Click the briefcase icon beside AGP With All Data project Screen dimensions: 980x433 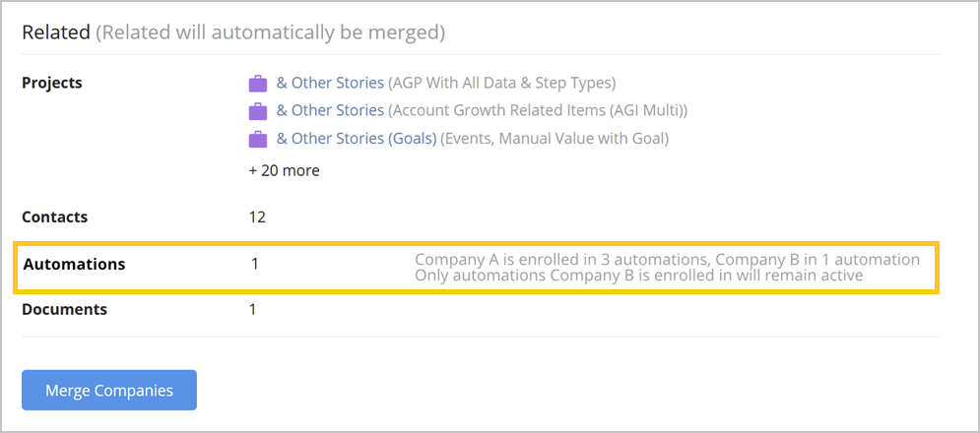click(x=257, y=83)
